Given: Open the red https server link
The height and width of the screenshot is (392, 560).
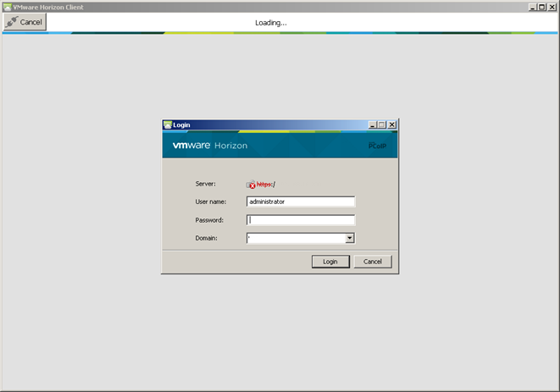Looking at the screenshot, I should [x=266, y=185].
